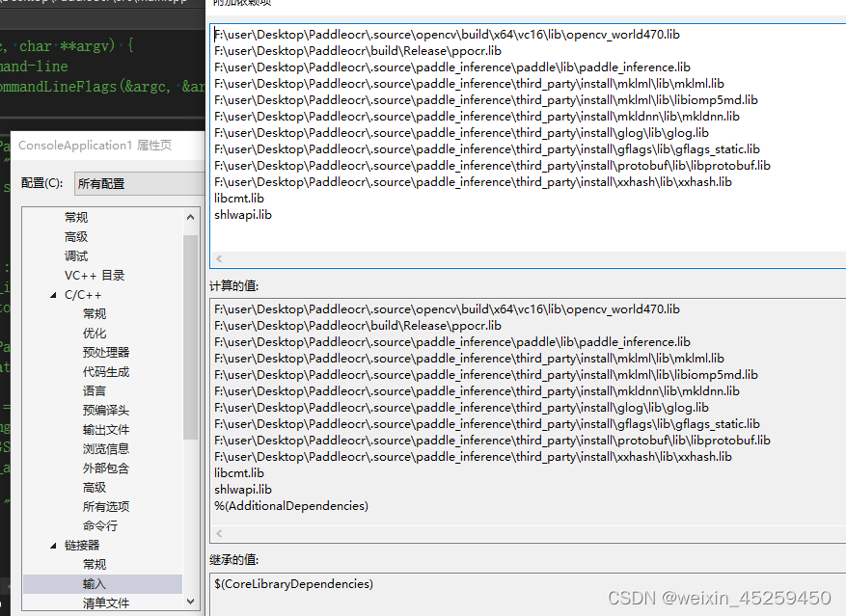Collapse the 链接器 tree node
Viewport: 846px width, 616px height.
(53, 546)
